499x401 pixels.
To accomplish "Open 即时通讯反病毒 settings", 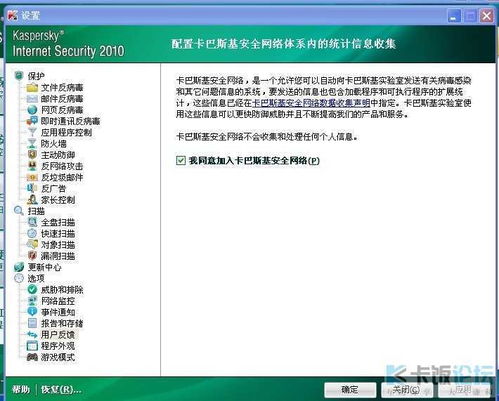I will pyautogui.click(x=70, y=121).
